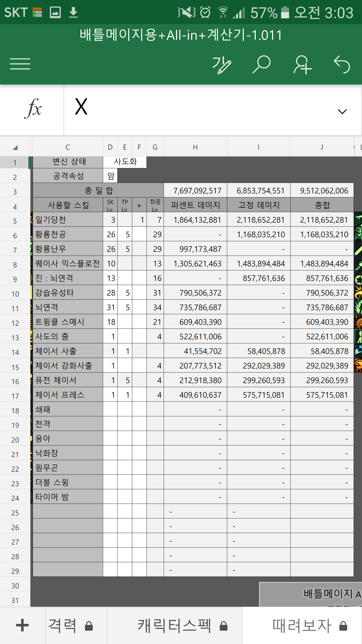The width and height of the screenshot is (362, 644).
Task: Tap the select-all corner triangle
Action: 15,147
